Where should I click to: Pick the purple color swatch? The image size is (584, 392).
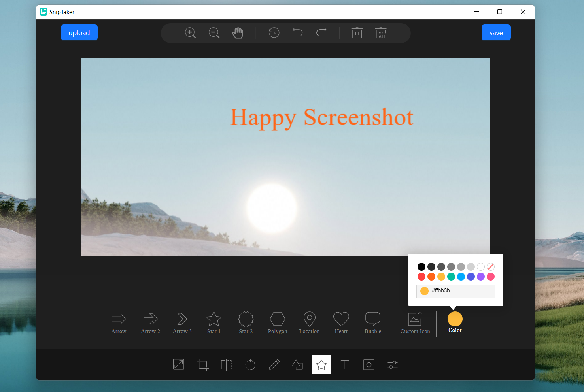481,277
